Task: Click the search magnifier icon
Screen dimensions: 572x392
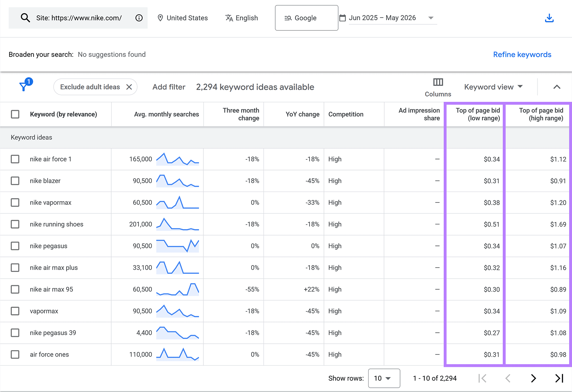Action: 25,18
